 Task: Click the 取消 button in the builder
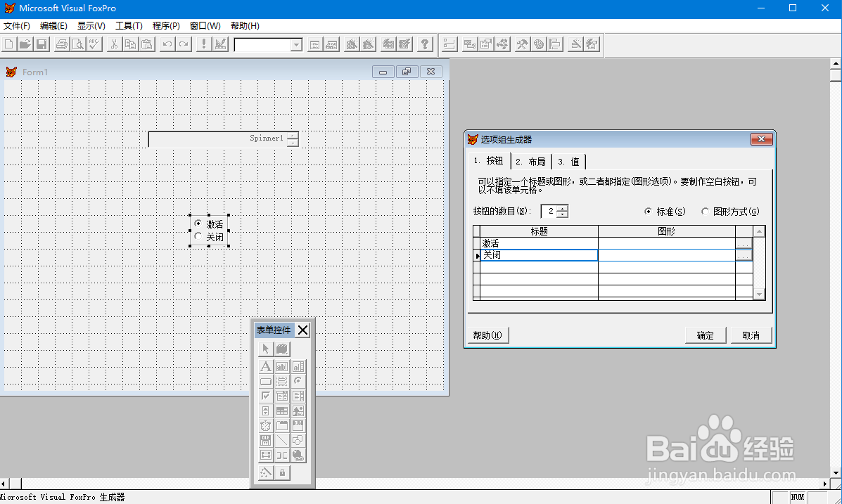point(751,335)
